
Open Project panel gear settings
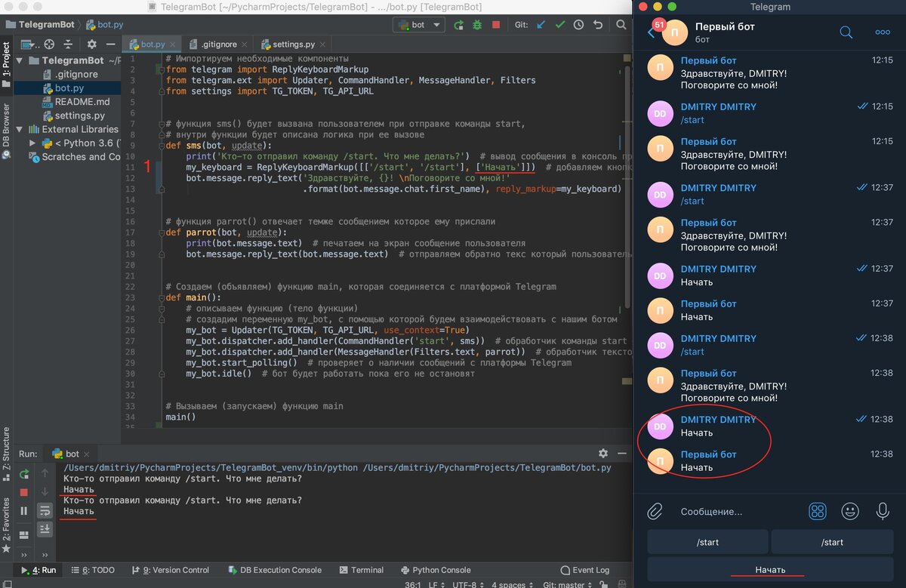(91, 45)
